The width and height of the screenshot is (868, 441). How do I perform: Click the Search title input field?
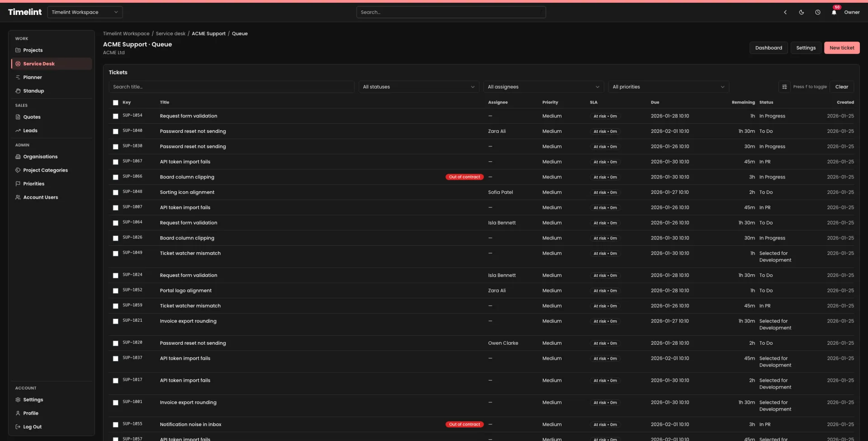click(x=231, y=87)
